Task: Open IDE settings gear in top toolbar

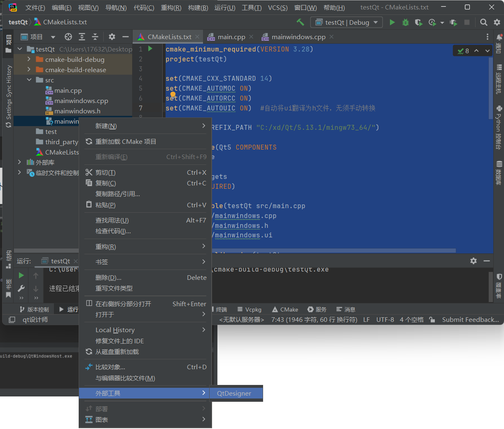Action: [x=497, y=22]
